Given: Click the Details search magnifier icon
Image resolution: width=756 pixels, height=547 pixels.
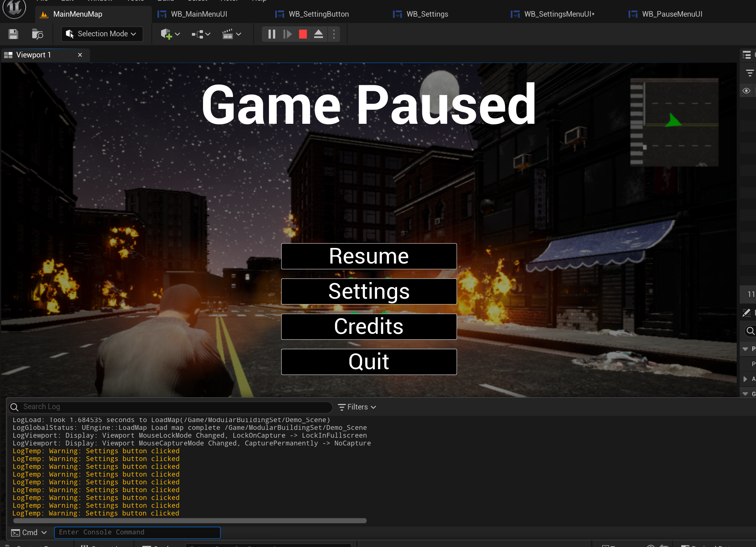Looking at the screenshot, I should tap(750, 331).
